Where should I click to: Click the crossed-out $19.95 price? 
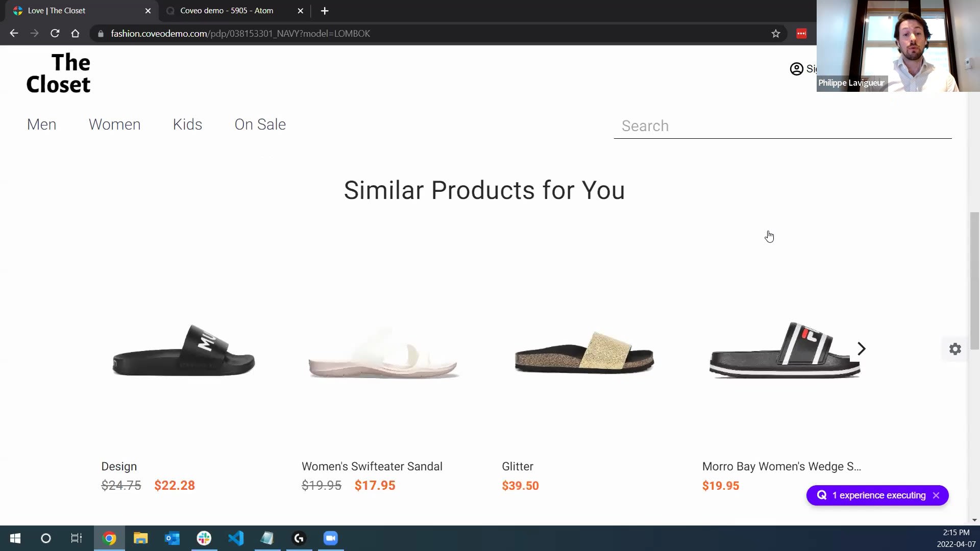tap(322, 486)
